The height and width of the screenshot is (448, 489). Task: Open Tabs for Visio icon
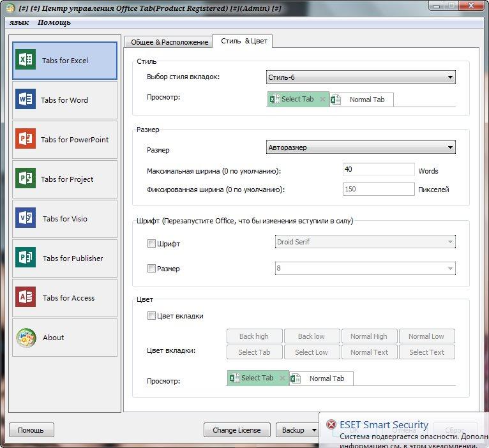click(26, 218)
